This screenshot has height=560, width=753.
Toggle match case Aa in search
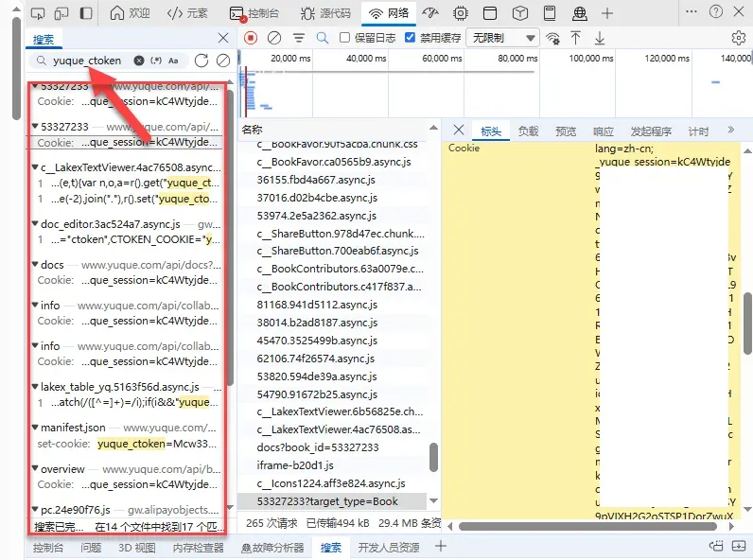coord(173,61)
